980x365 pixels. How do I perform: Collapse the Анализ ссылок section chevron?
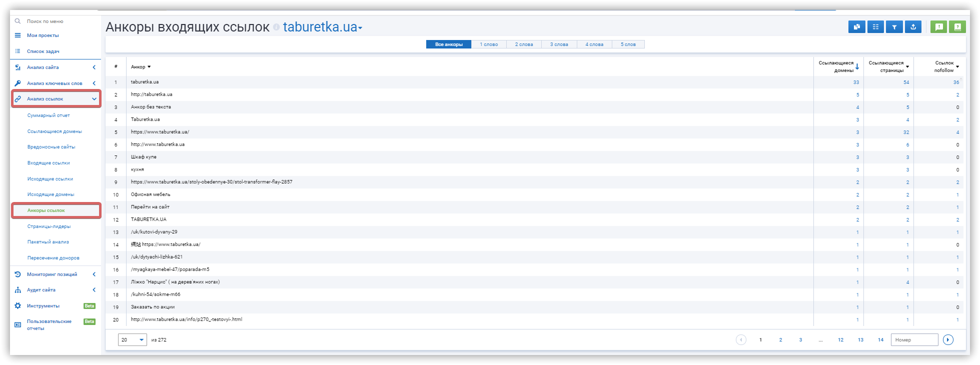(x=94, y=99)
